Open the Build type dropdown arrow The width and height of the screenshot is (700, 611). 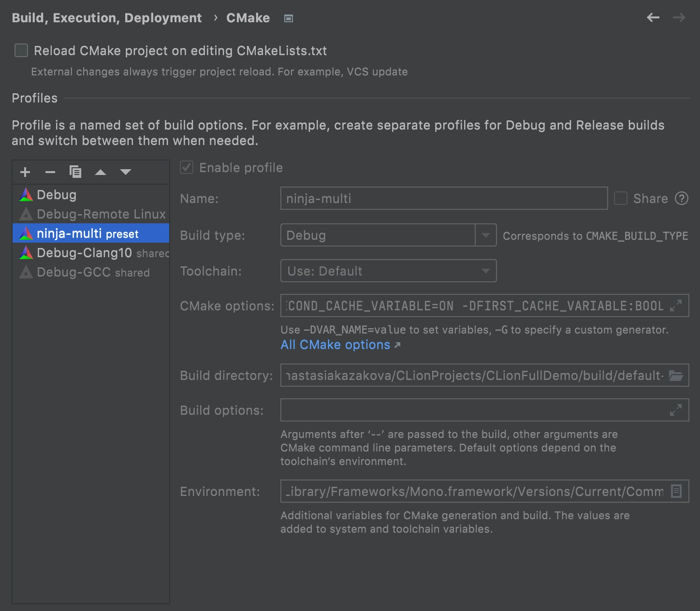tap(486, 235)
